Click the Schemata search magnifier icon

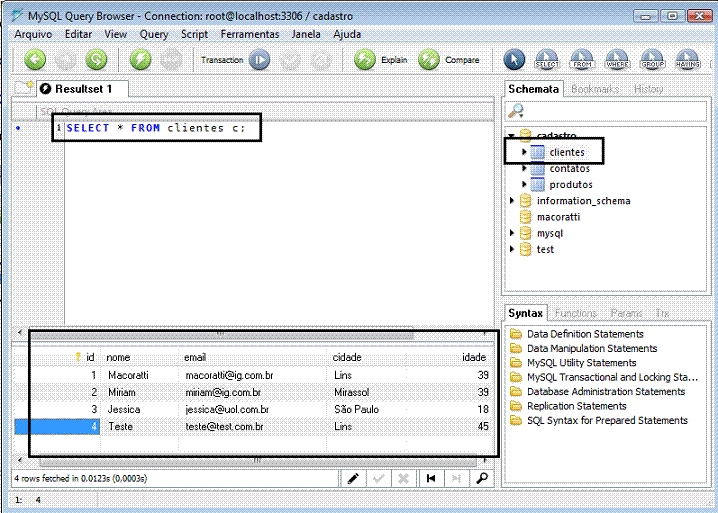pos(516,111)
